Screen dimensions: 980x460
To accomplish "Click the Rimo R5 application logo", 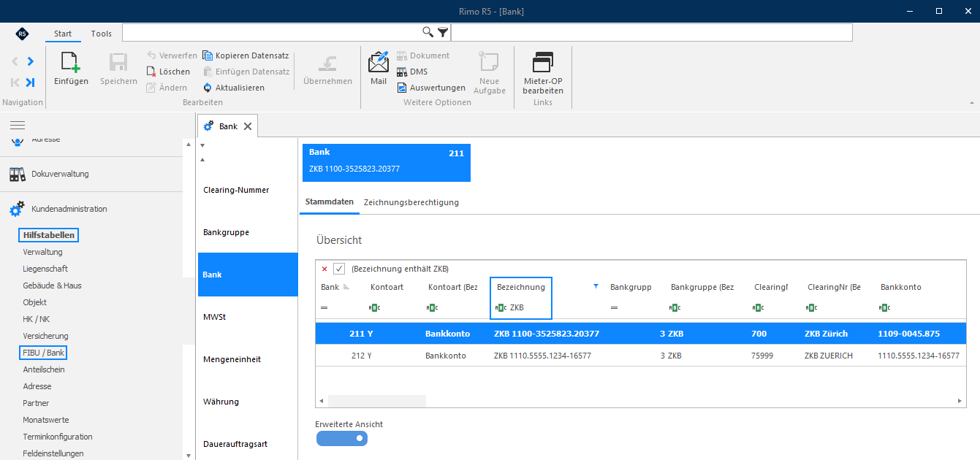I will 22,34.
